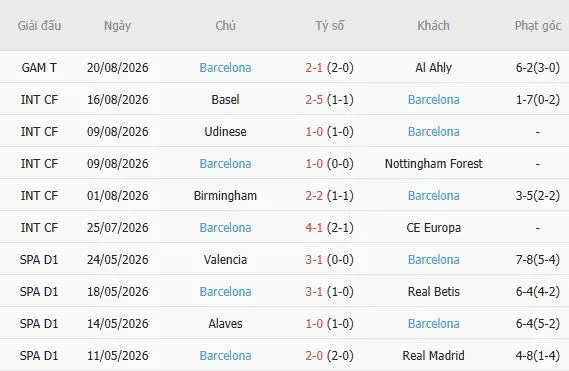Click the 6-2(3-0) corner stats cell
Screen dimensions: 569x371
(538, 68)
